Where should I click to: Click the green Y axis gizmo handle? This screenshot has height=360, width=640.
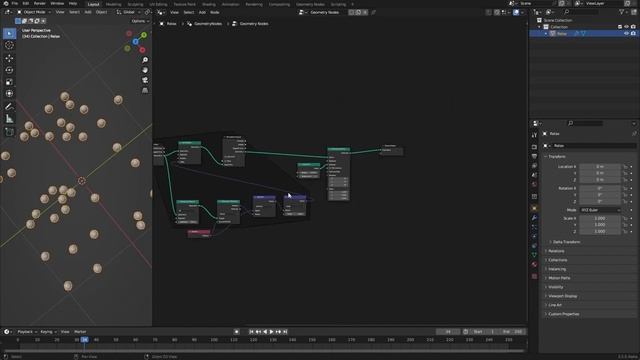144,35
